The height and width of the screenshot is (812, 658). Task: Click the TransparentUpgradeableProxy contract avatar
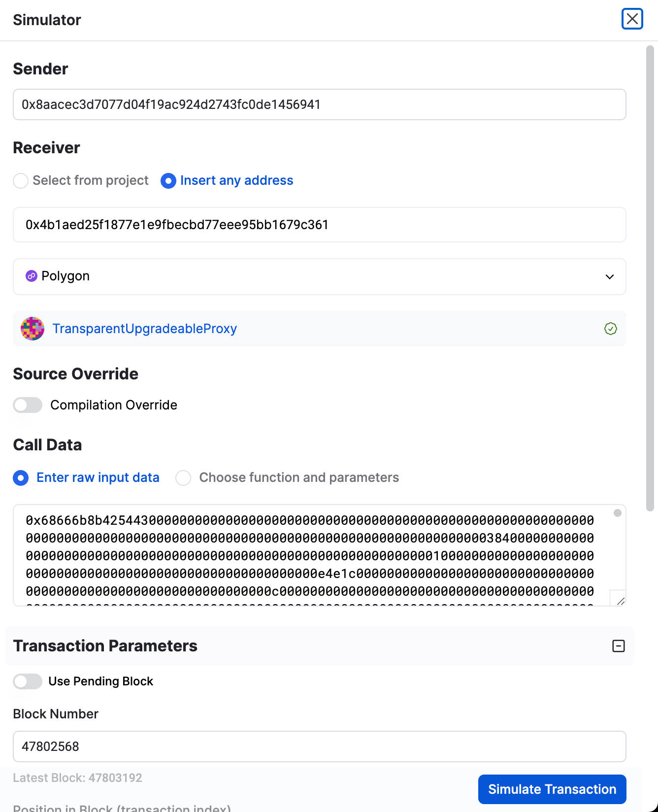click(33, 329)
